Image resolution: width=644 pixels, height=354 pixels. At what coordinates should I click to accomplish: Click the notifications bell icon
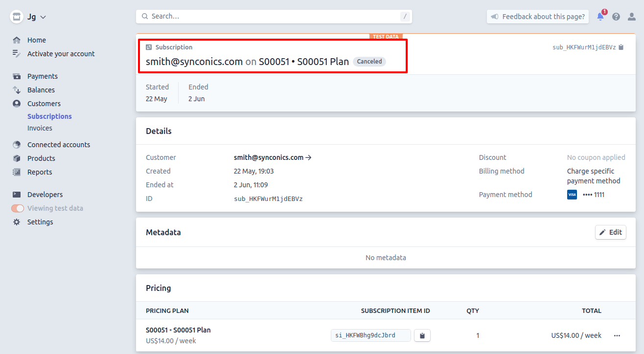[600, 17]
